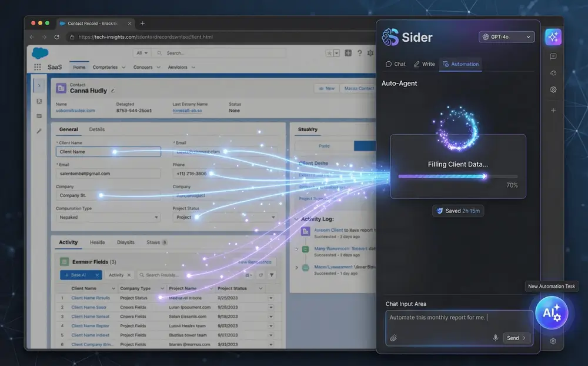
Task: Click the browser reload icon
Action: point(56,37)
